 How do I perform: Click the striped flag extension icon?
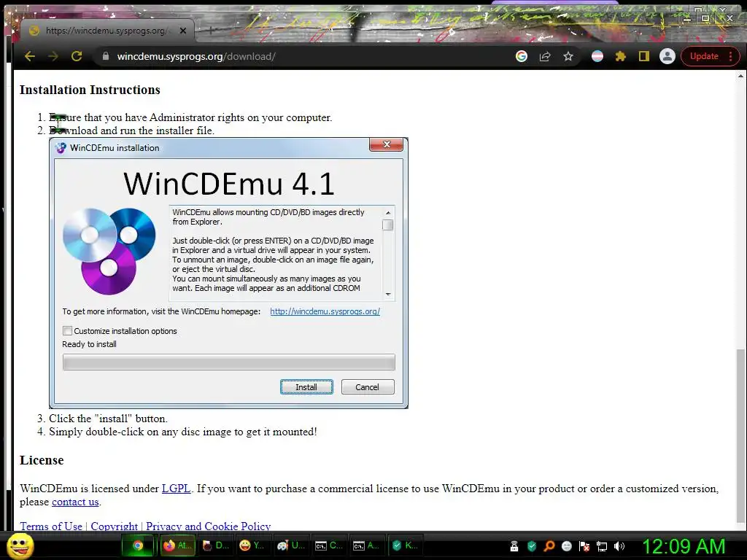pyautogui.click(x=597, y=56)
